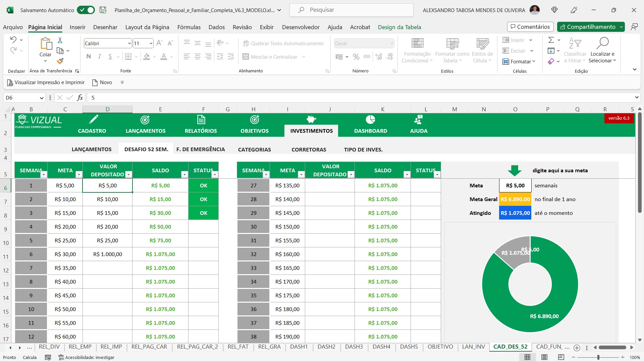Apply the Borders icon in Fonte group
Screen dimensions: 644x362
point(128,57)
